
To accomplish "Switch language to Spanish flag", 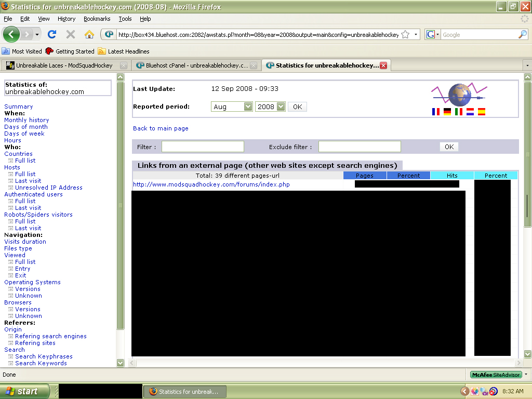I will click(482, 112).
